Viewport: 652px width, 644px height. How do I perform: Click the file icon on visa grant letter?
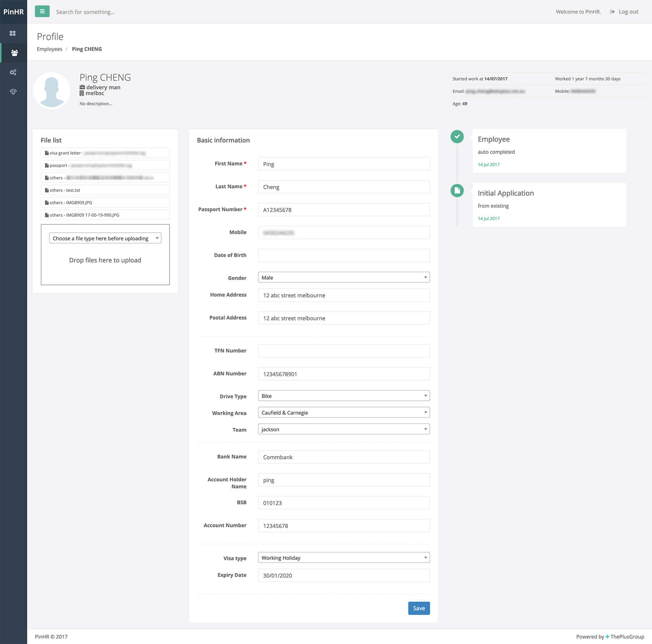pyautogui.click(x=46, y=153)
